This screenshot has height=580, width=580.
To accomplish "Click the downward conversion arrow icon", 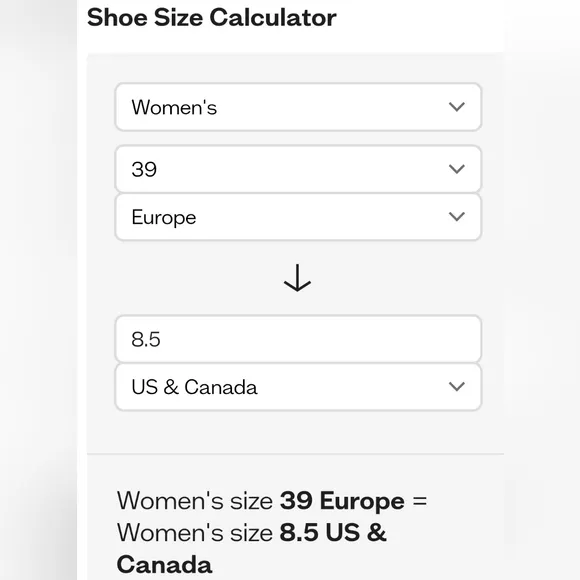I will 297,278.
